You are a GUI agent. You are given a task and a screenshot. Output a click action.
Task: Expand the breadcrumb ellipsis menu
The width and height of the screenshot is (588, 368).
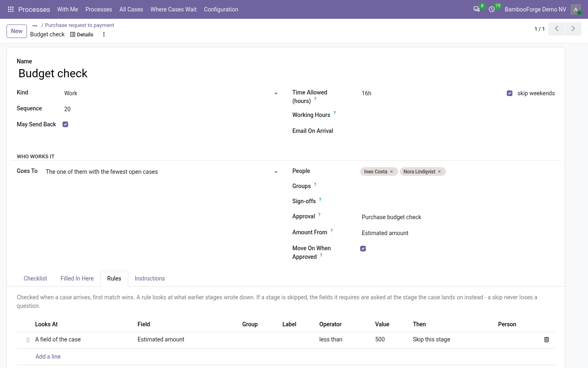point(35,25)
